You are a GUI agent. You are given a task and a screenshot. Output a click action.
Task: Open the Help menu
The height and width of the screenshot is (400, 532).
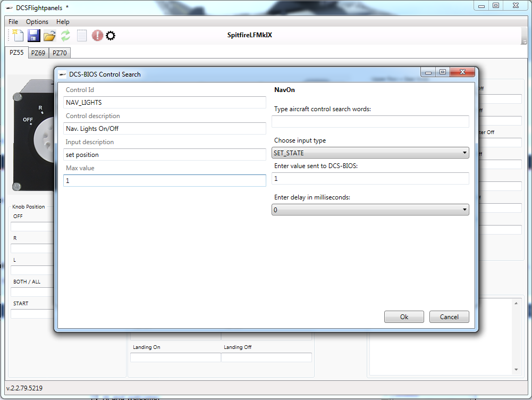[63, 22]
